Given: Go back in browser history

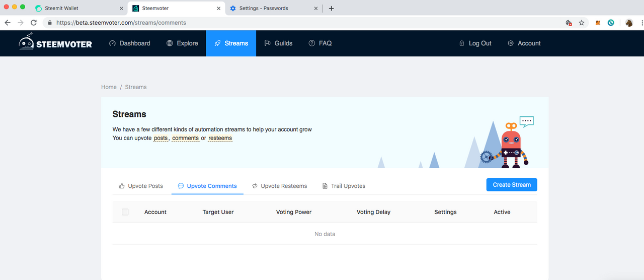Looking at the screenshot, I should pos(8,23).
